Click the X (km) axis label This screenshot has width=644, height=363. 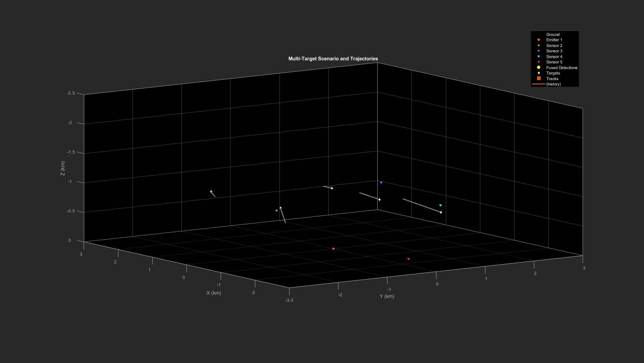[x=214, y=293]
